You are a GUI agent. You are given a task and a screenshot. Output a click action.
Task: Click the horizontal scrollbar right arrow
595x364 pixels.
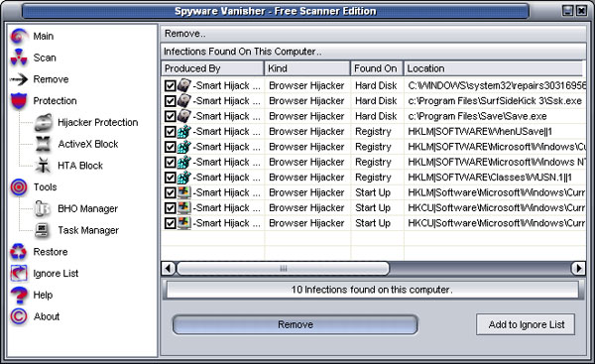coord(578,269)
